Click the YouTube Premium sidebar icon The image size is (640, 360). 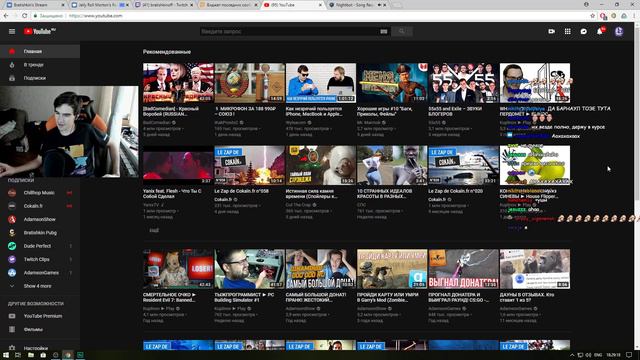(x=12, y=316)
